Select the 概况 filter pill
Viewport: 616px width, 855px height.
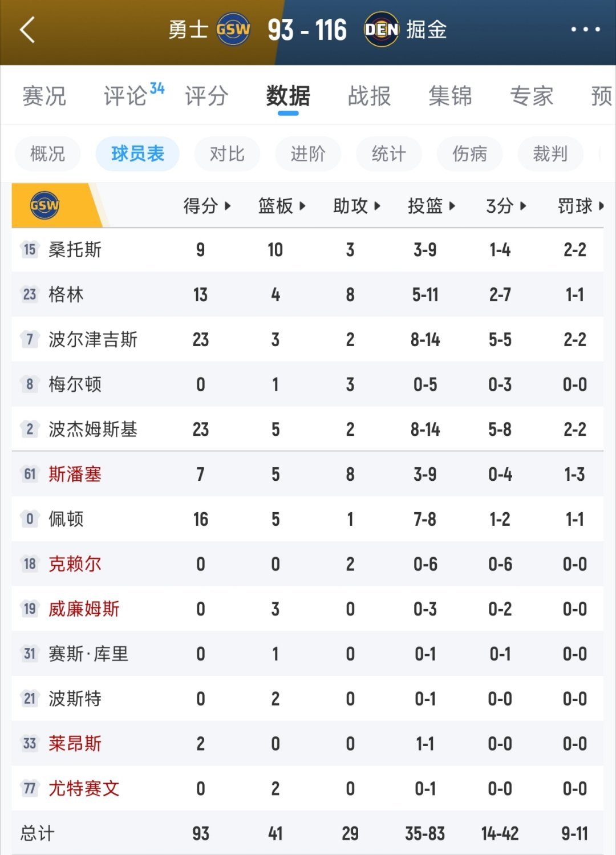47,154
